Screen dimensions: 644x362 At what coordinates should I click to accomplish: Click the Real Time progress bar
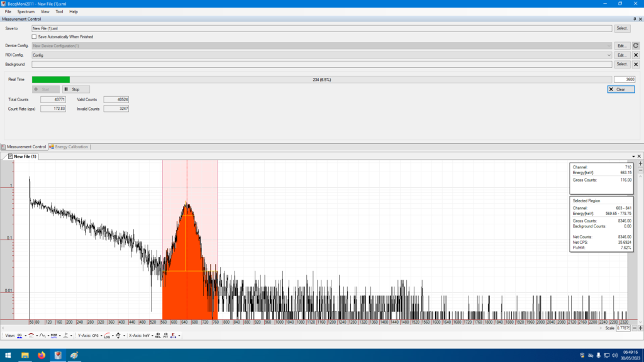(x=322, y=80)
